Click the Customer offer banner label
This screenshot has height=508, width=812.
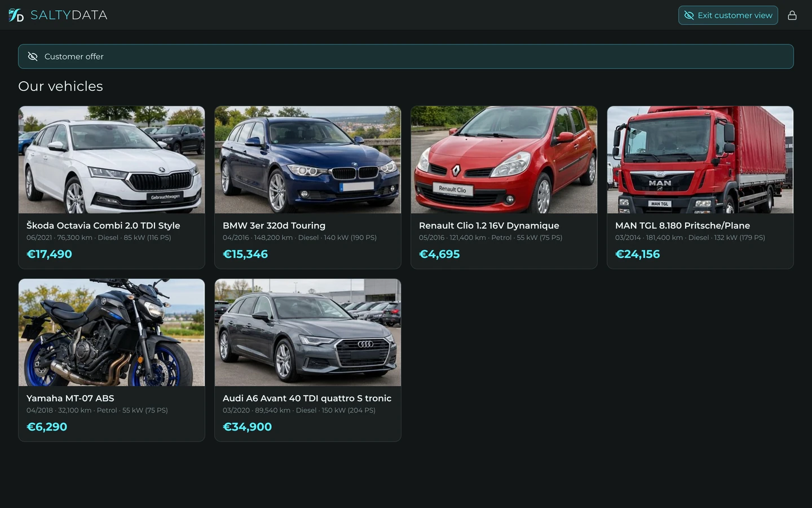coord(74,56)
